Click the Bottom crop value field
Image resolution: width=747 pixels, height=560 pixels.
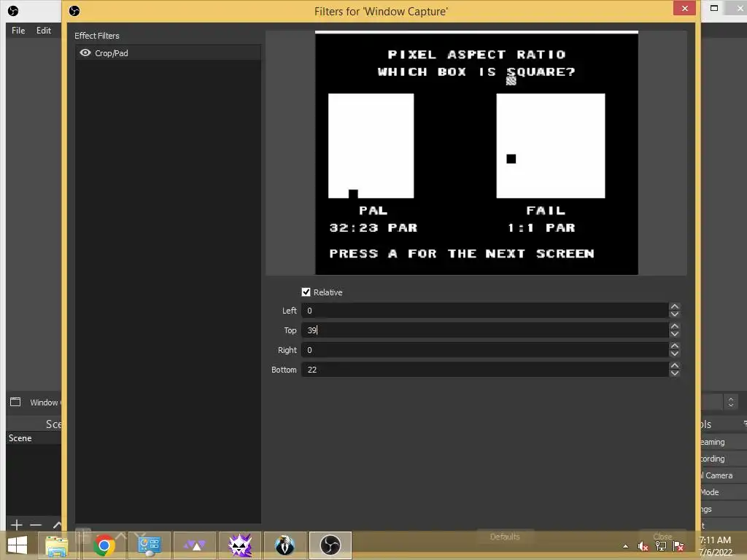pyautogui.click(x=484, y=370)
